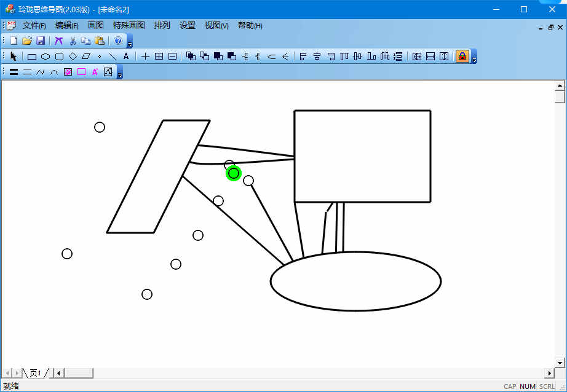Select the ellipse shape tool
This screenshot has height=392, width=567.
tap(46, 57)
